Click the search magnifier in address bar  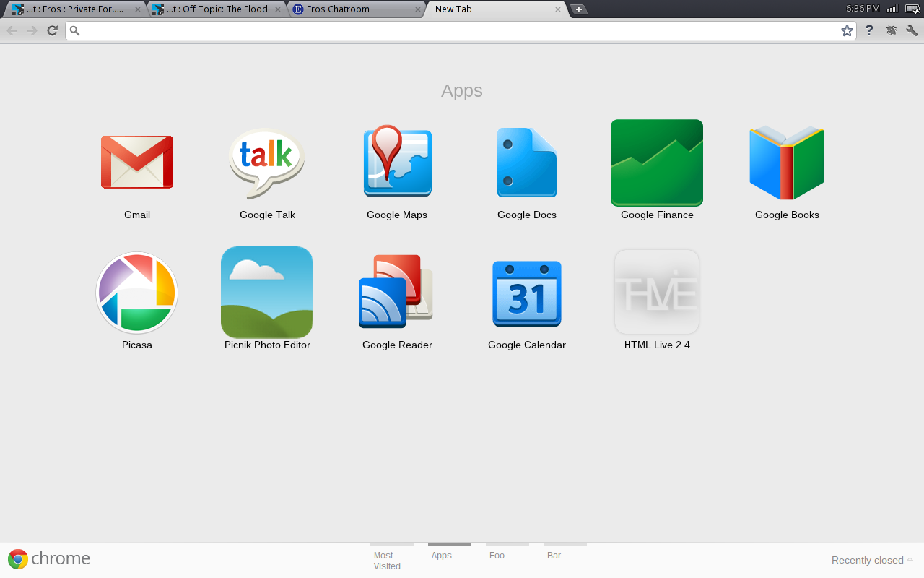click(74, 30)
